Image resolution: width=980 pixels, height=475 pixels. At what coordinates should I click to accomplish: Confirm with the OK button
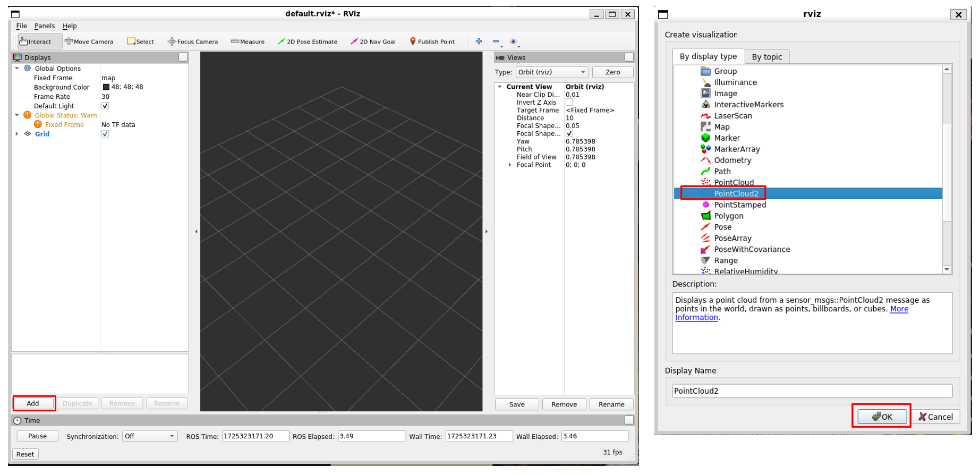881,417
